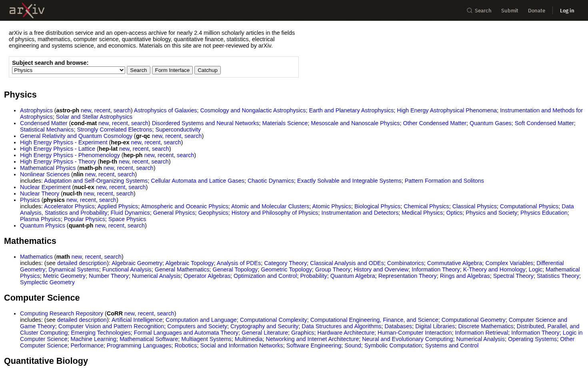This screenshot has height=369, width=588.
Task: Open the Nonlinear Sciences archive
Action: click(45, 174)
